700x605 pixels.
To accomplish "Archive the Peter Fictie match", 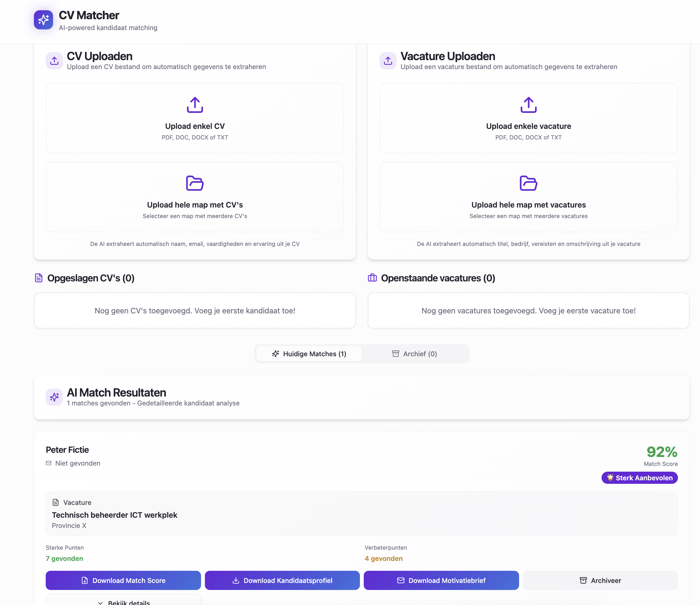I will click(x=600, y=580).
